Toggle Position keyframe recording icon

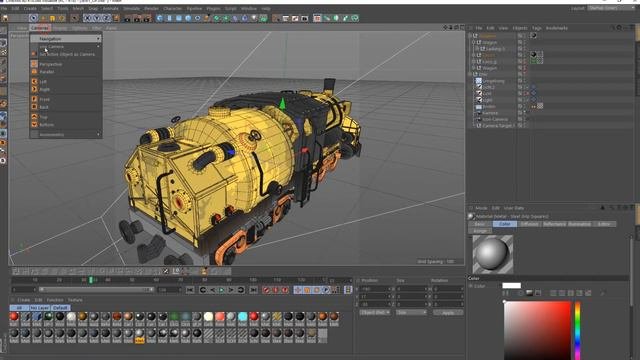click(x=298, y=290)
